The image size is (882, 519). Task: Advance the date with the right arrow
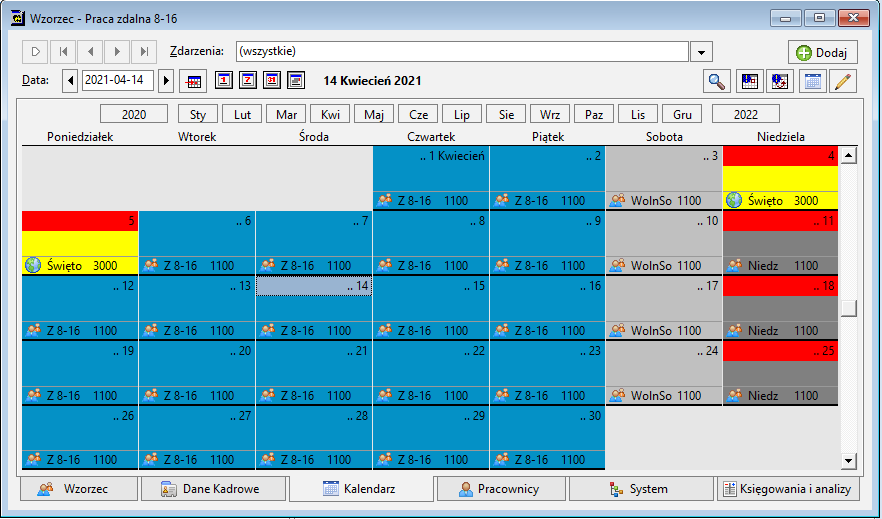pos(166,80)
